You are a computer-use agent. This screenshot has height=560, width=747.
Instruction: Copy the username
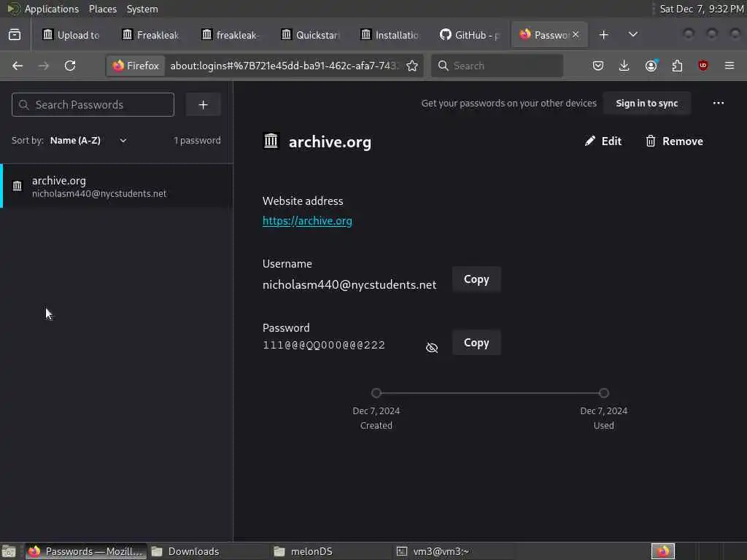click(476, 279)
